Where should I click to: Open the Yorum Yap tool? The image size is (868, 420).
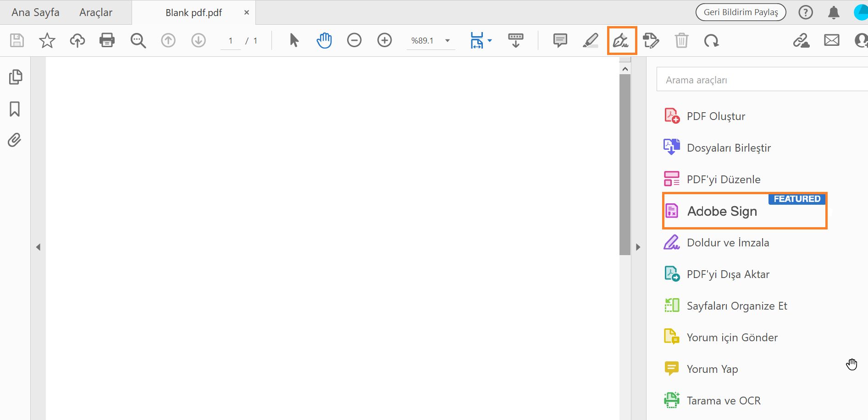[701, 369]
